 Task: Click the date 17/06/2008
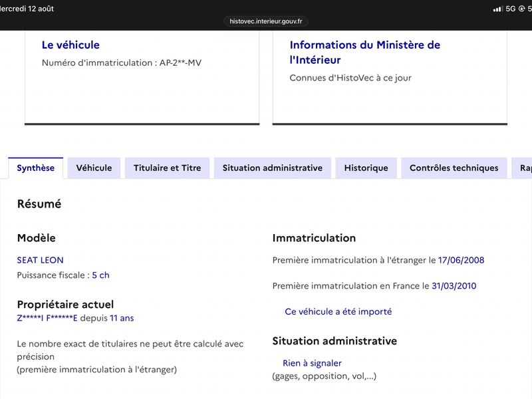[x=461, y=260]
